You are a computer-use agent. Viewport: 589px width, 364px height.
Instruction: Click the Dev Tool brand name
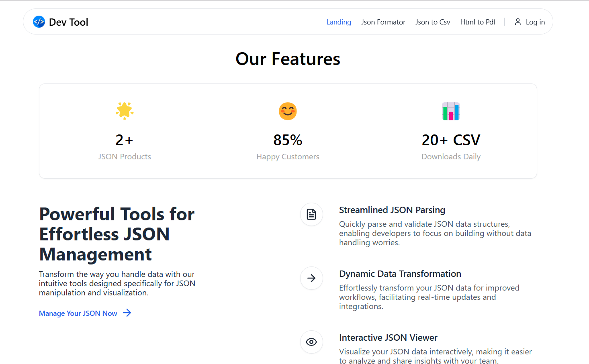click(68, 22)
